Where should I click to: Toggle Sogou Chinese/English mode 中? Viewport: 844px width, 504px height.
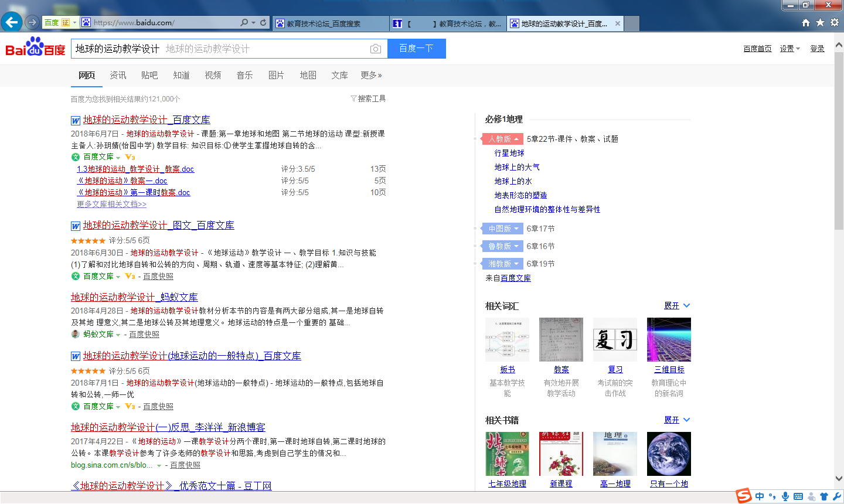[760, 496]
